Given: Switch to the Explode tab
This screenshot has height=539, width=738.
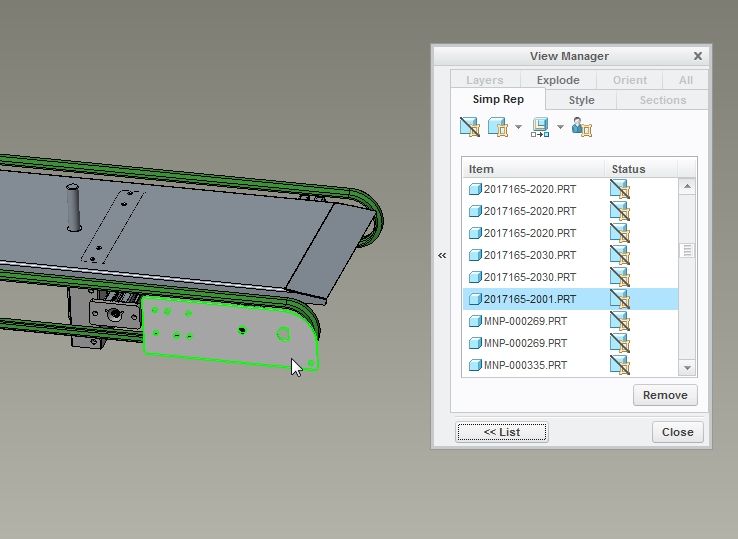Looking at the screenshot, I should click(558, 80).
